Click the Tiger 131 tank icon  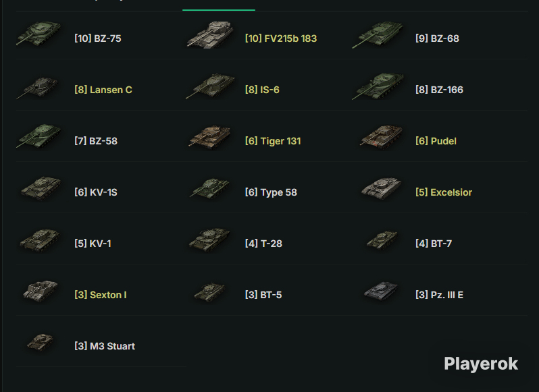pyautogui.click(x=209, y=136)
